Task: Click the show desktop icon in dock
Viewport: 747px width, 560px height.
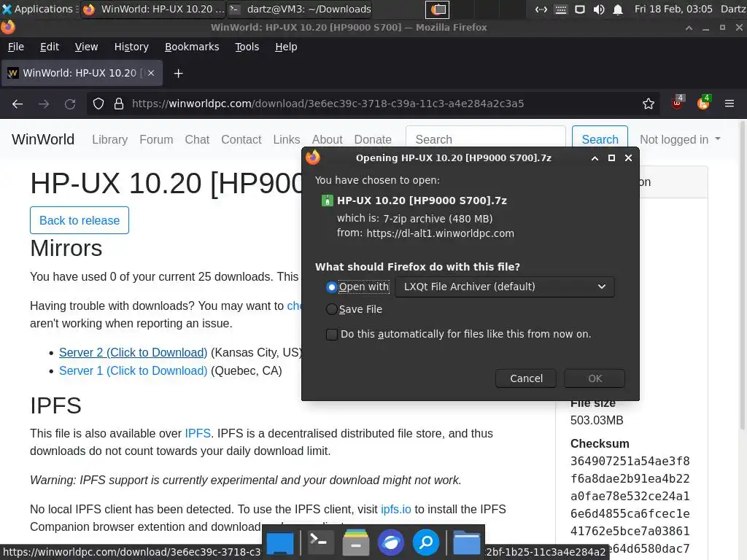Action: [x=280, y=542]
